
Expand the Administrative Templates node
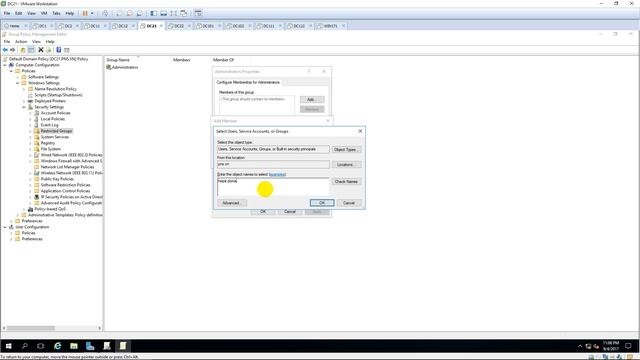(18, 215)
